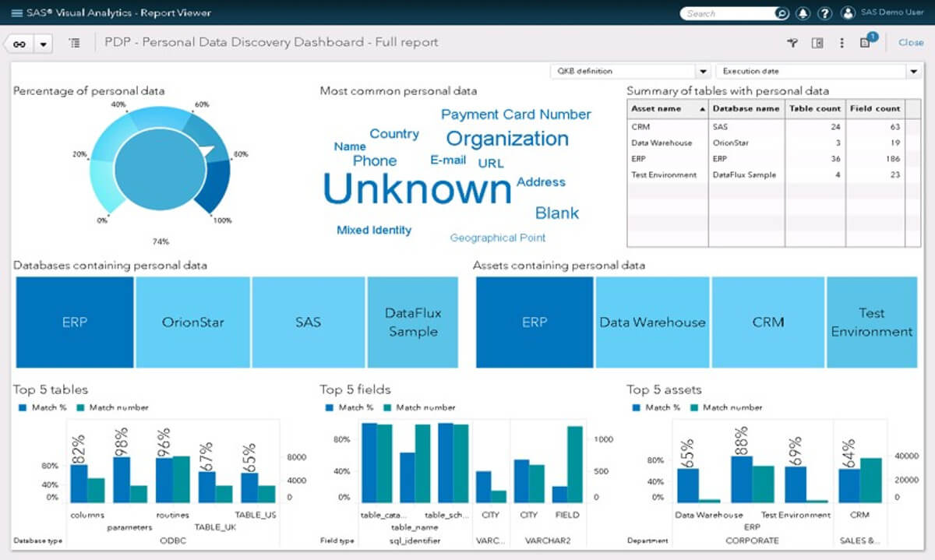
Task: Click the word Unknown in the word cloud
Action: (417, 189)
